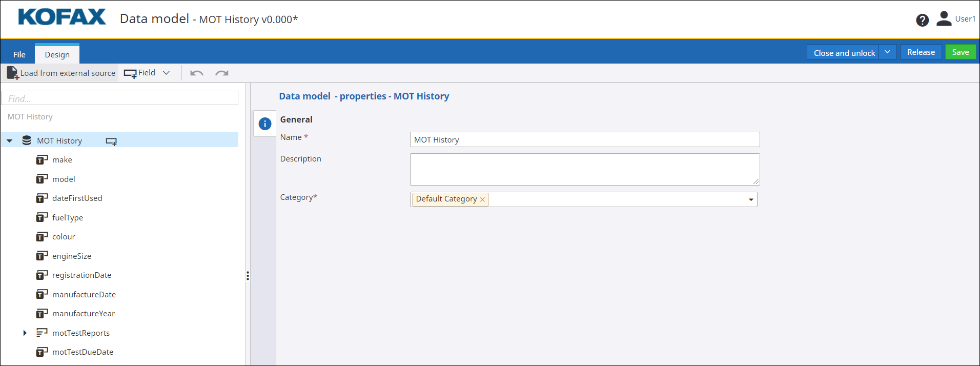980x366 pixels.
Task: Collapse the MOT History root node
Action: click(10, 141)
